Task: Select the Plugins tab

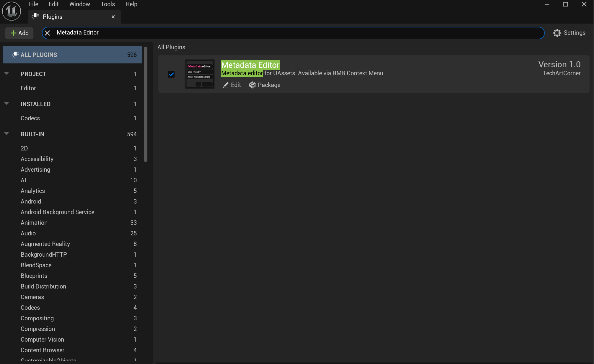Action: point(74,17)
